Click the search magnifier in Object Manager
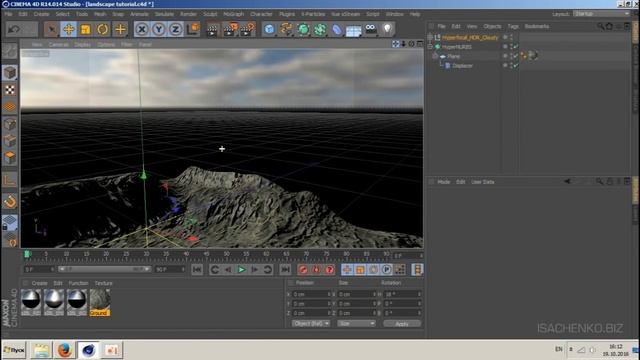 [600, 26]
